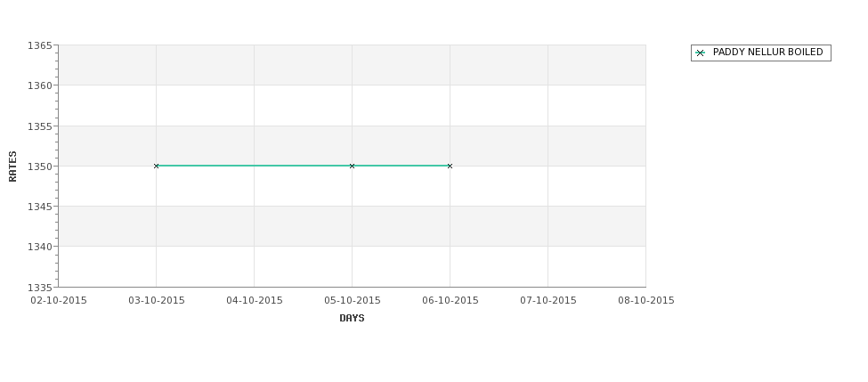Click the 02-10-2015 x-axis date label
Screen dimensions: 868x382
pos(59,301)
